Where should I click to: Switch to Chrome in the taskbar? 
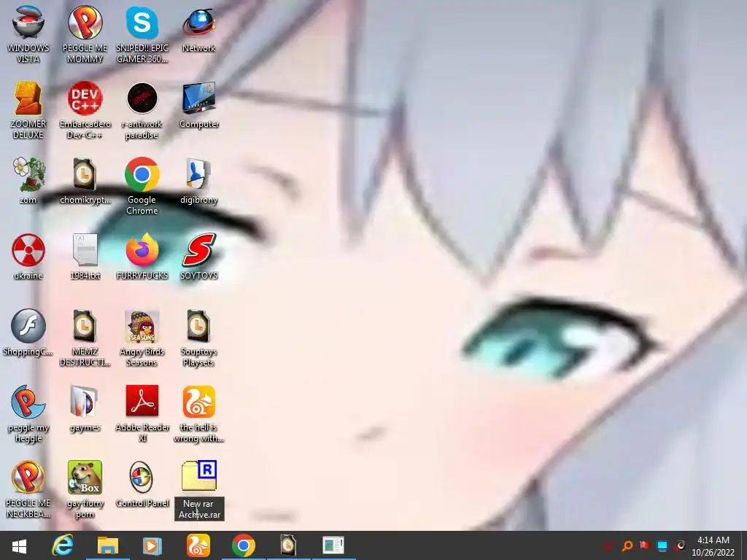(244, 545)
